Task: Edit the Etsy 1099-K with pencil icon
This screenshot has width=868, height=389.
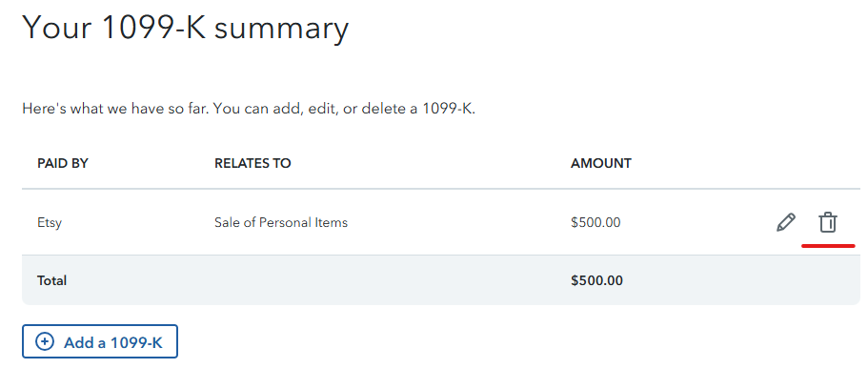Action: pyautogui.click(x=785, y=222)
